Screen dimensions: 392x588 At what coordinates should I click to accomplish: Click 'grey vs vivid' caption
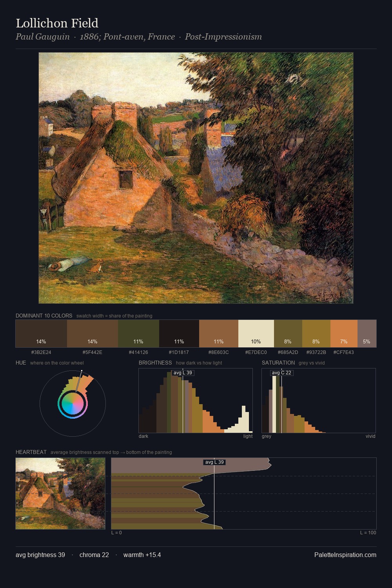(x=312, y=363)
